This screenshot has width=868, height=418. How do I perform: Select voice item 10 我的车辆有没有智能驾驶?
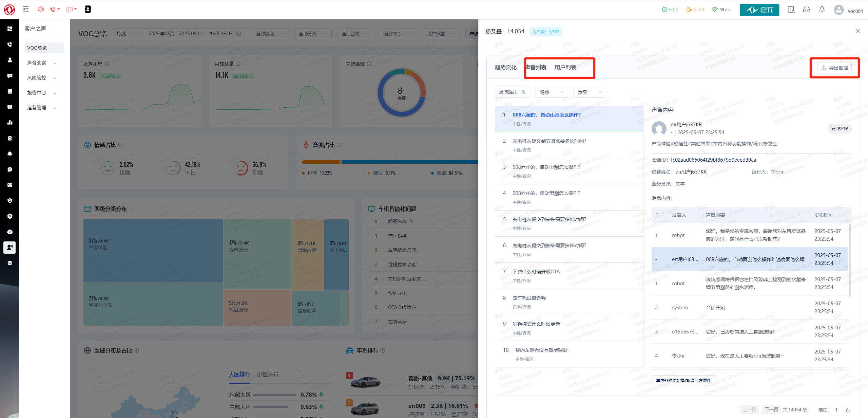point(569,354)
